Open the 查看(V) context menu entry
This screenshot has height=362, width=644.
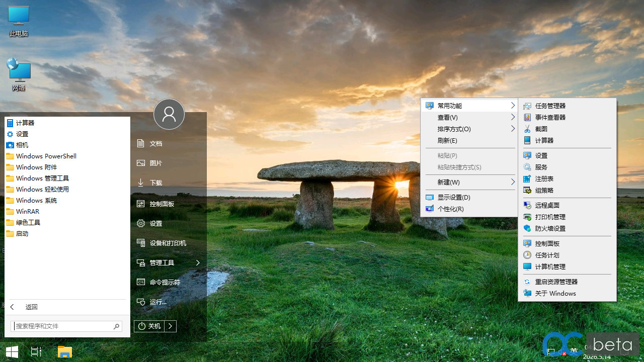[x=469, y=117]
